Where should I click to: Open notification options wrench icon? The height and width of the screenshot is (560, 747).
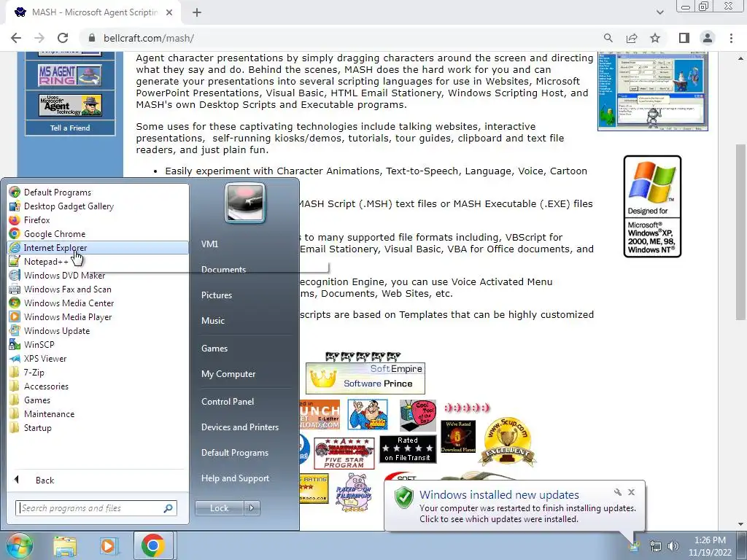(618, 492)
